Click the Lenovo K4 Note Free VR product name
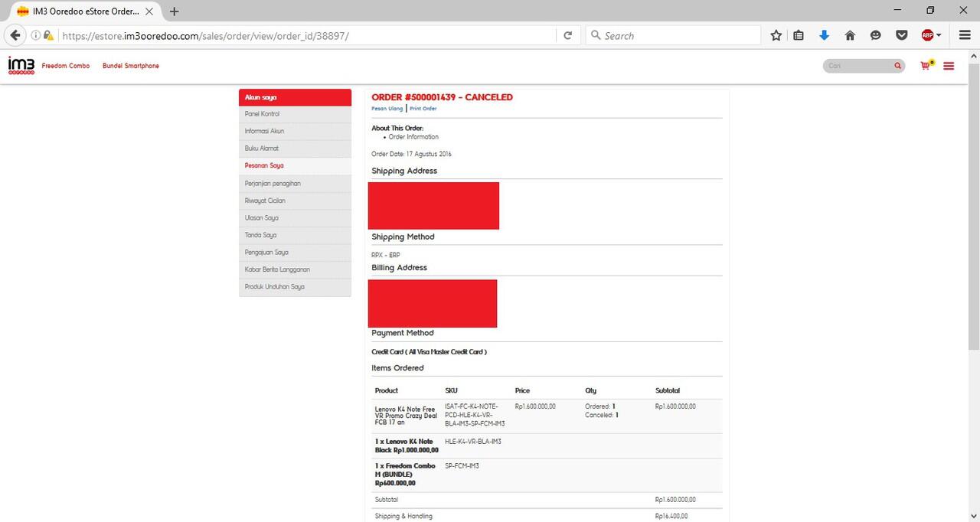Screen dimensions: 980x522 [406, 416]
